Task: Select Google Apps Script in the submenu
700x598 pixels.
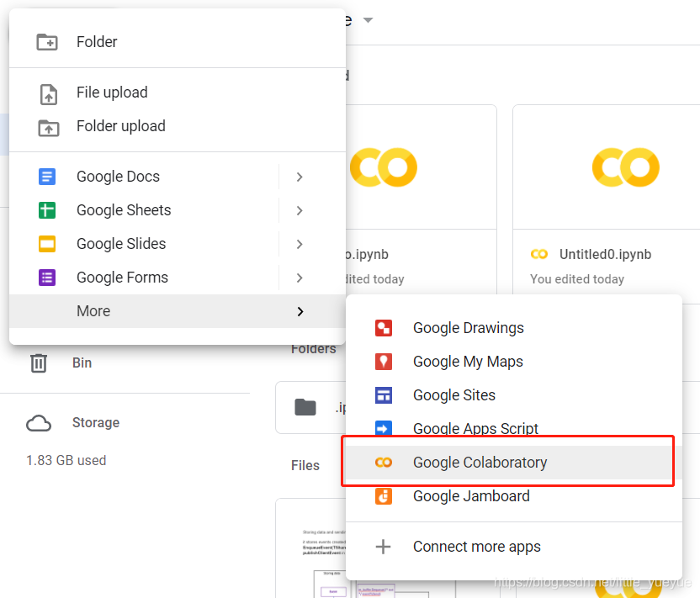Action: coord(514,429)
